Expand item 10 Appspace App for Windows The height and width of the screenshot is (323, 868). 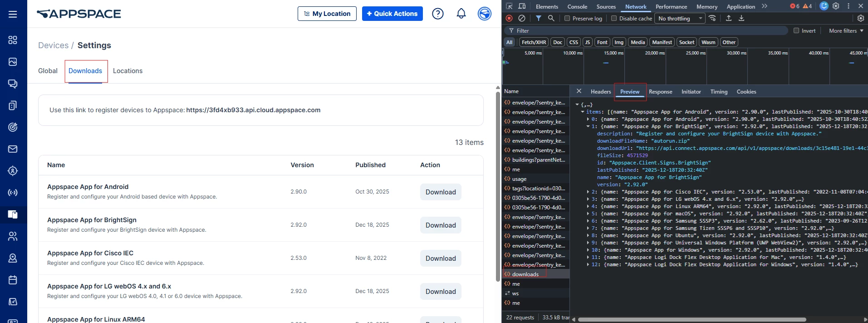588,250
